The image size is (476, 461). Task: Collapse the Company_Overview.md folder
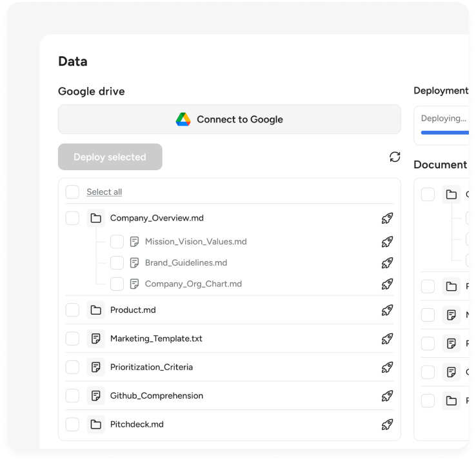pos(96,218)
